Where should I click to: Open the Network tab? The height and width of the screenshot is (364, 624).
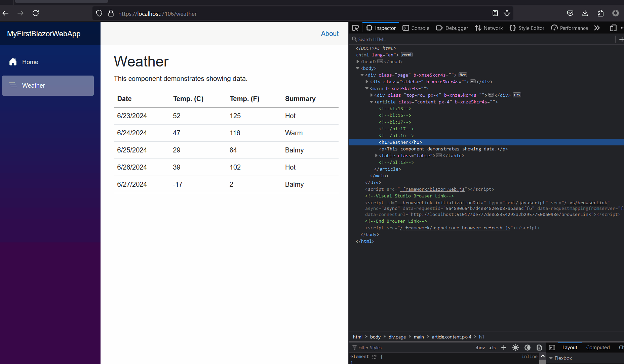point(489,28)
